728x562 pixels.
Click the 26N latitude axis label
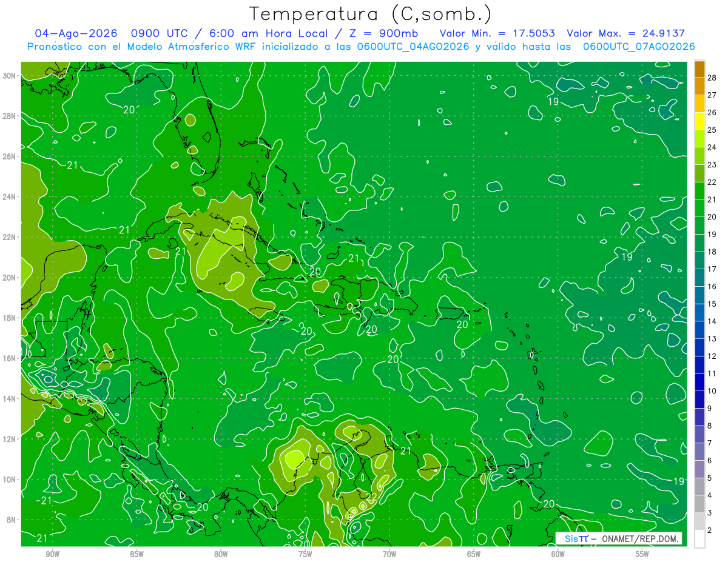[10, 156]
